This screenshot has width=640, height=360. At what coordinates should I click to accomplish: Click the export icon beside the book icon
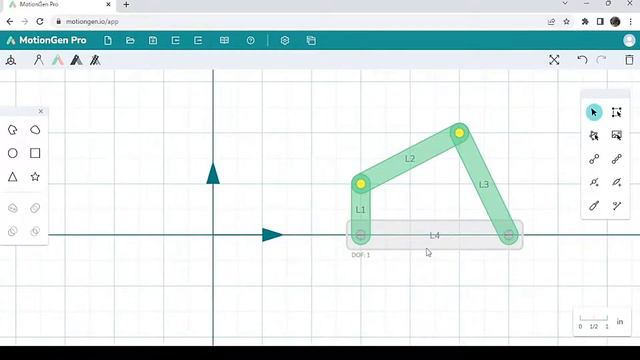198,40
